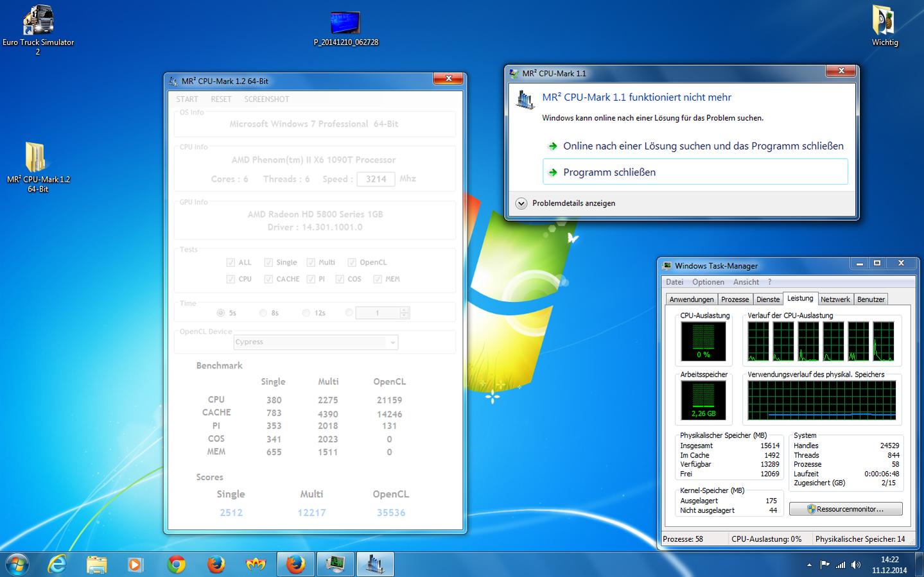This screenshot has height=577, width=924.
Task: Toggle the Single test checkbox
Action: (268, 262)
